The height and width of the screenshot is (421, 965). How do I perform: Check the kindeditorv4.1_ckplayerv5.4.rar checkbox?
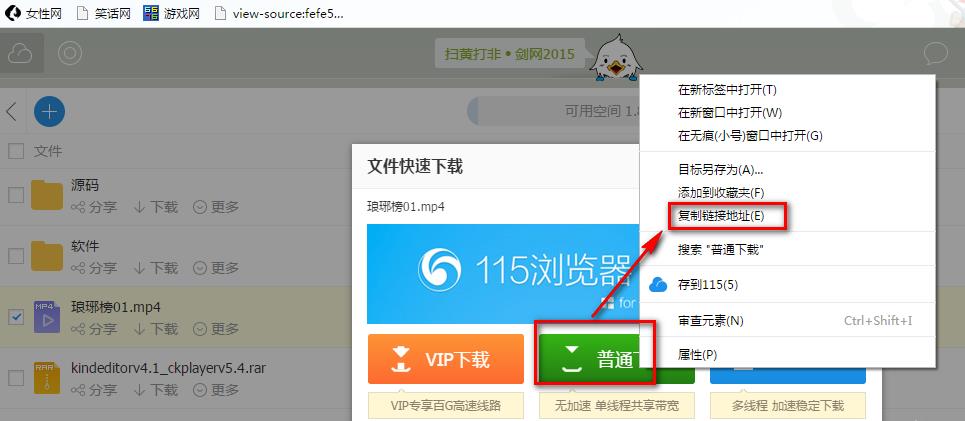(16, 377)
